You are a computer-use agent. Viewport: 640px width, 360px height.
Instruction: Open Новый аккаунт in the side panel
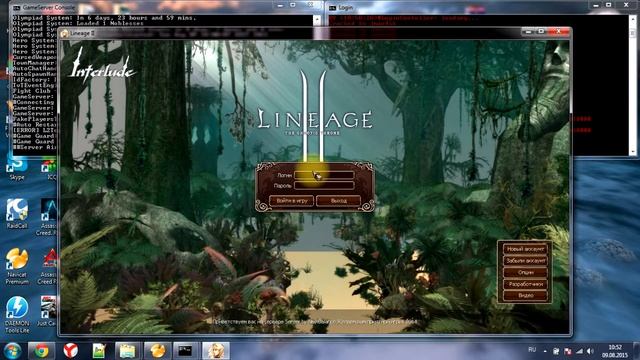coord(525,249)
